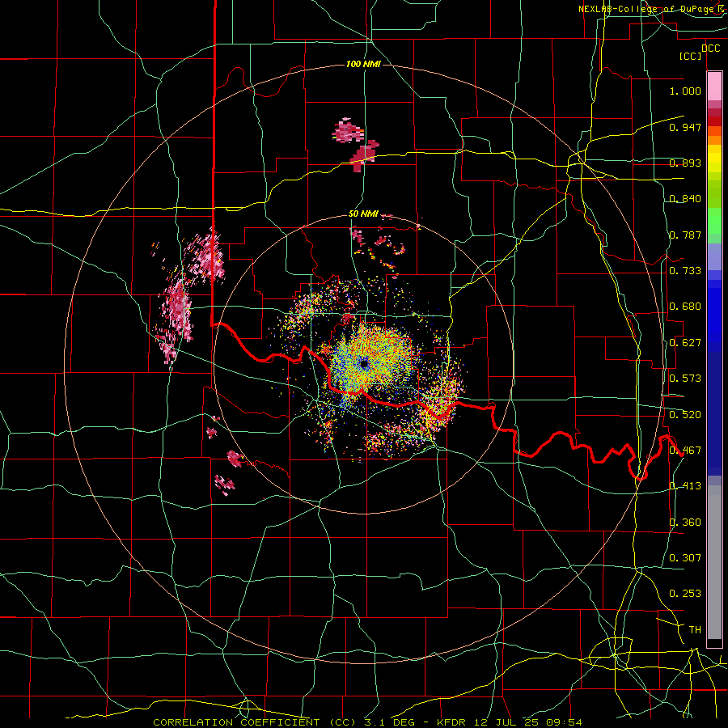Click the dark radar site center dot

pos(364,364)
